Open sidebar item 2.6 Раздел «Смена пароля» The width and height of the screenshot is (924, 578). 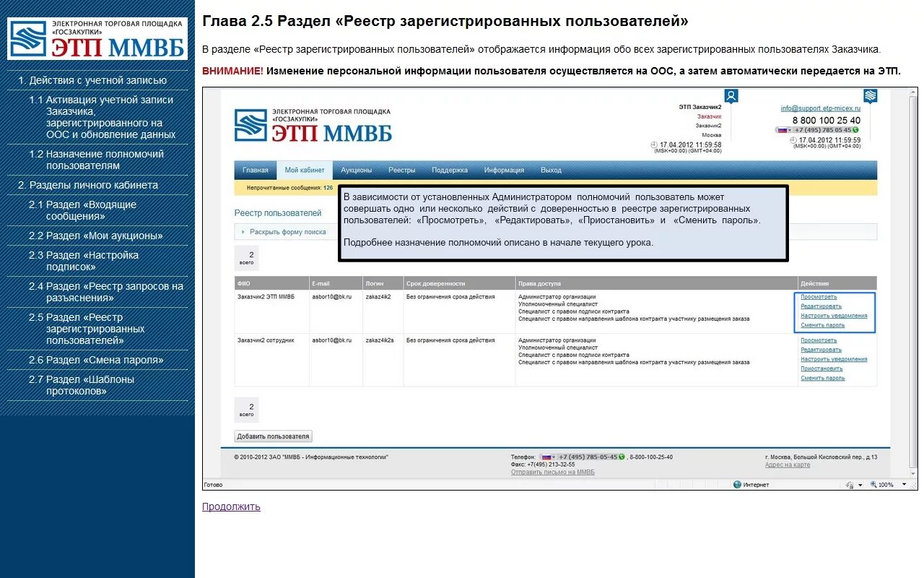coord(96,360)
